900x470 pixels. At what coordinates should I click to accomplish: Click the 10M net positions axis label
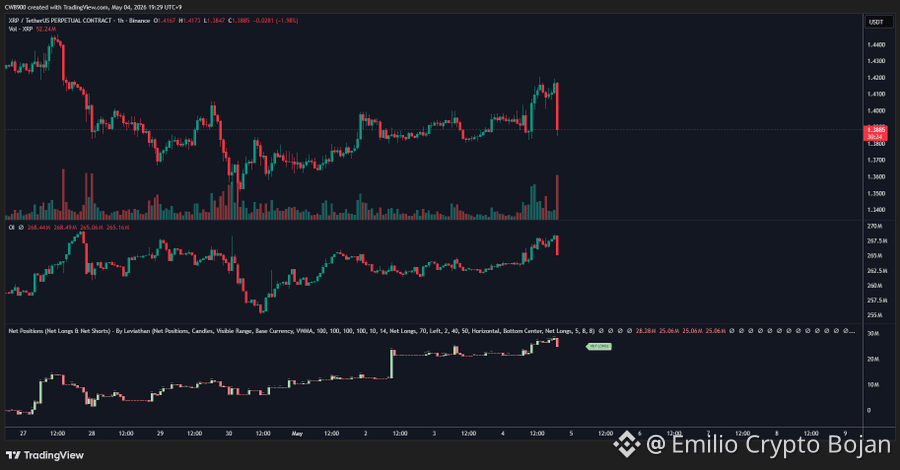tap(872, 384)
